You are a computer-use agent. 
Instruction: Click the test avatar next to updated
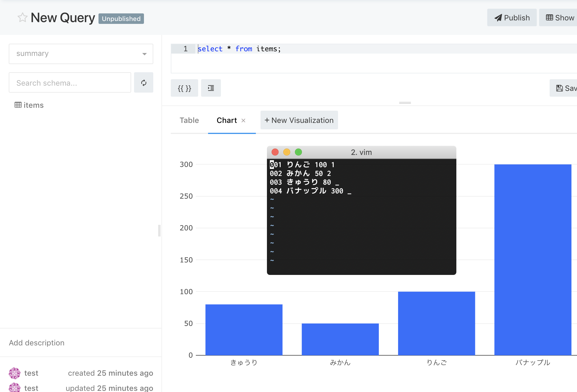point(15,388)
